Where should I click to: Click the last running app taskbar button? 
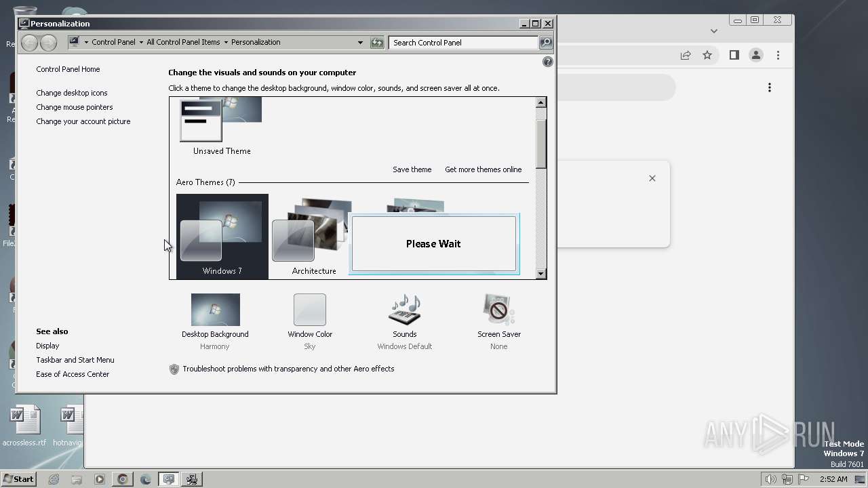click(x=192, y=479)
